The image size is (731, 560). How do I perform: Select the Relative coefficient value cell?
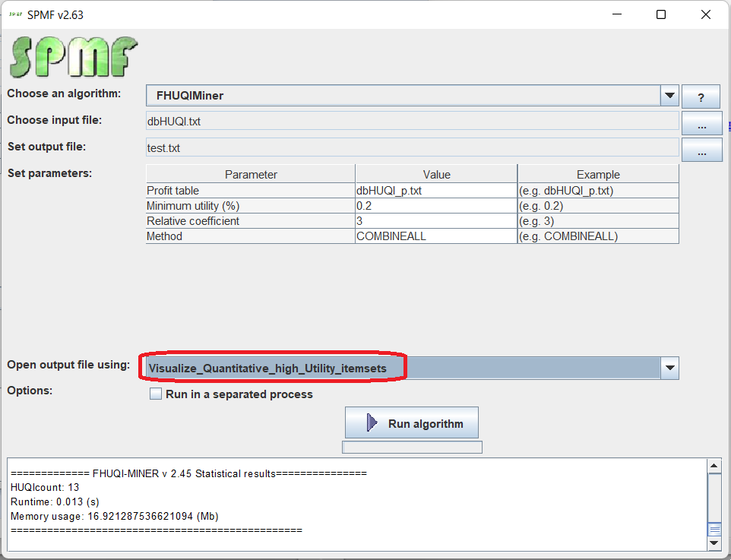(435, 221)
